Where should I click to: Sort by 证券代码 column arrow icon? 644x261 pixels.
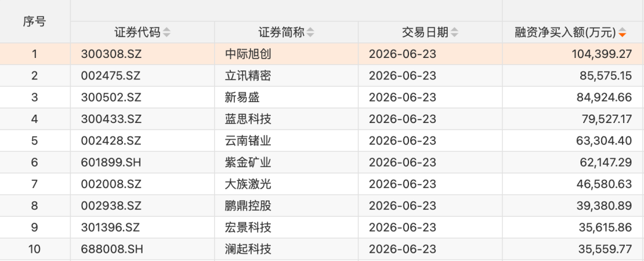pos(166,32)
